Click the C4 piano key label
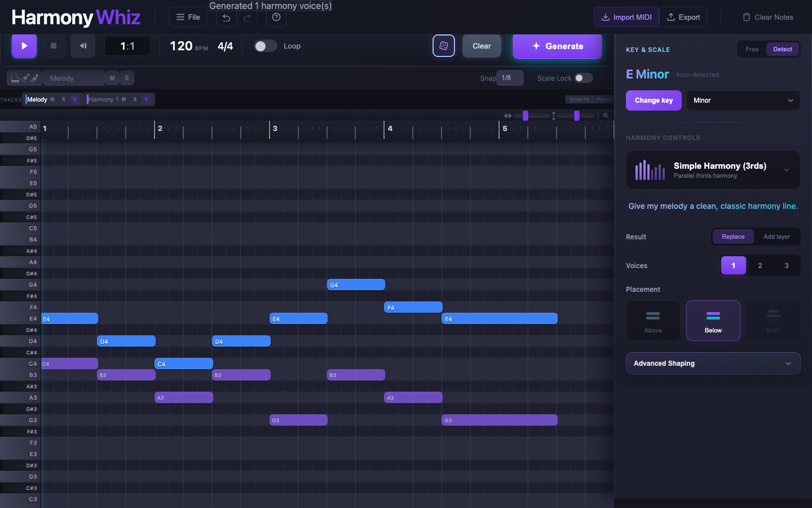The height and width of the screenshot is (508, 812). tap(20, 364)
